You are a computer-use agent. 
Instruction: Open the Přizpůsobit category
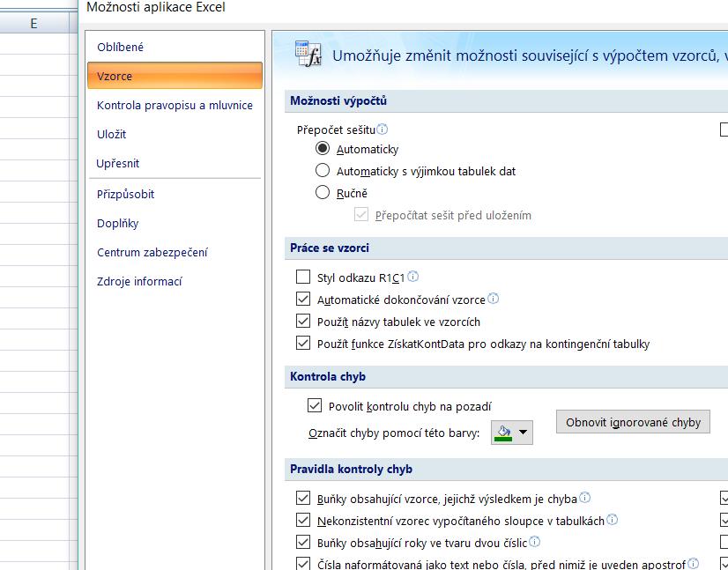tap(125, 194)
